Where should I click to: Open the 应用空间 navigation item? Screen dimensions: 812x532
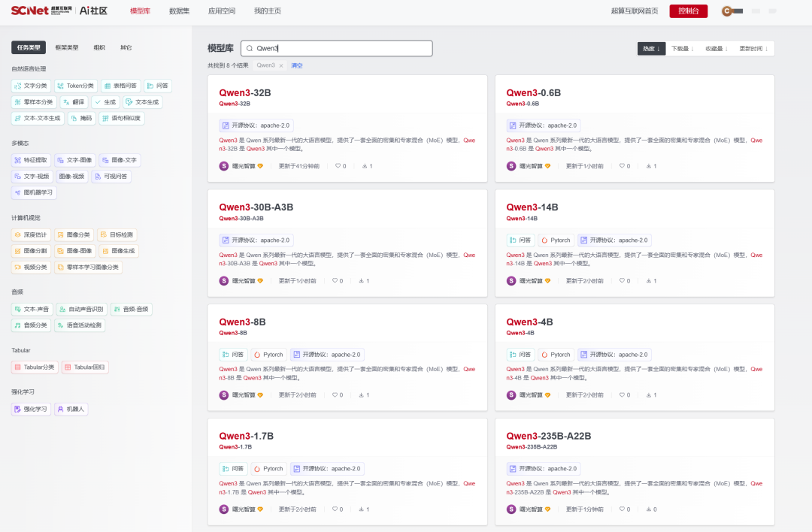[x=222, y=11]
